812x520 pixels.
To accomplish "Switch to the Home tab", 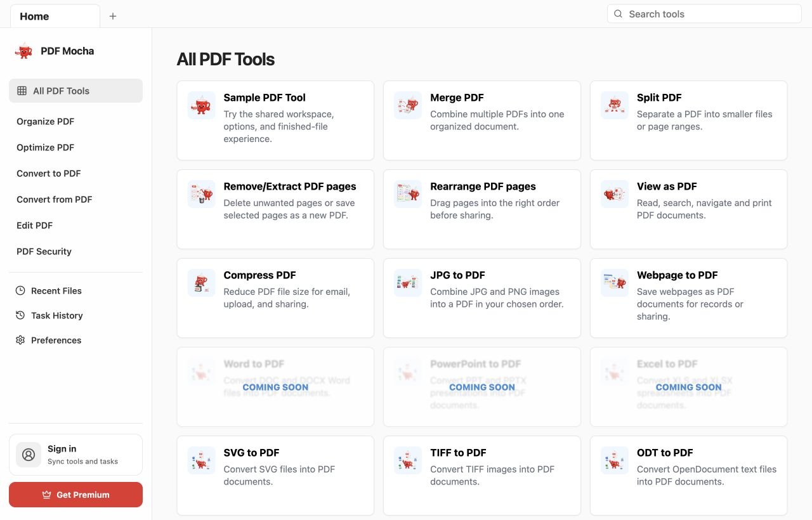I will [x=55, y=16].
